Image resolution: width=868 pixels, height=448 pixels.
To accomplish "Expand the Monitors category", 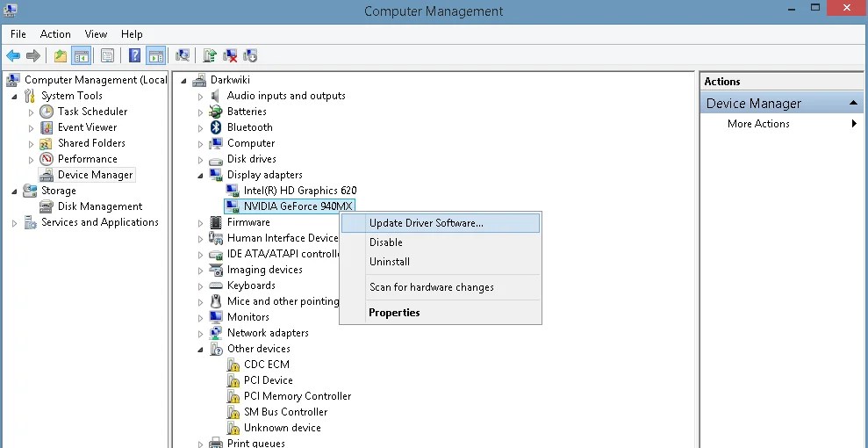I will coord(200,318).
